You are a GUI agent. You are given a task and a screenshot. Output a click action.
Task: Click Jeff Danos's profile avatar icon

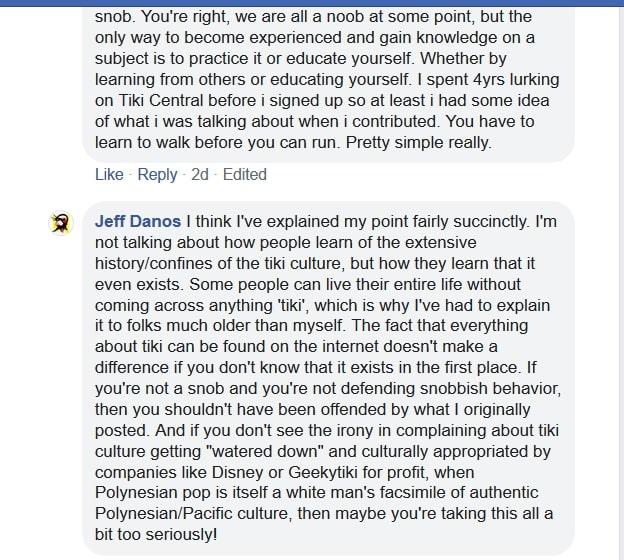tap(62, 223)
